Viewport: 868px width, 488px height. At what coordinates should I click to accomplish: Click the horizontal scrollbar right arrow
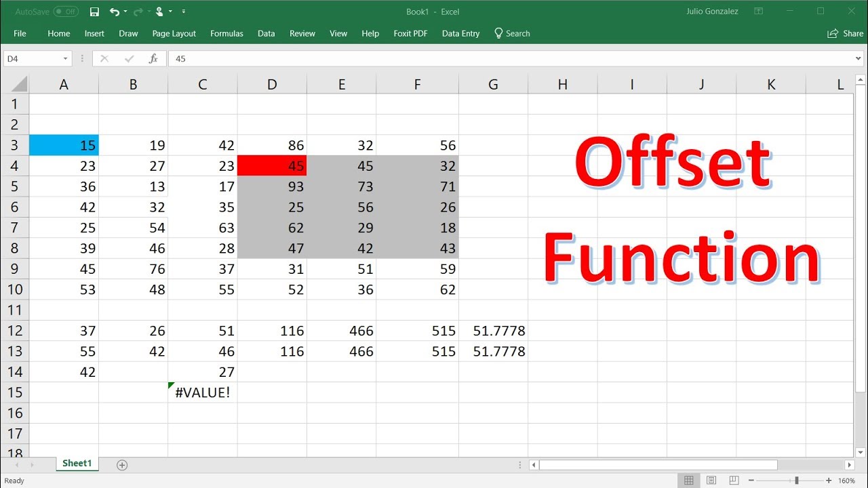(850, 465)
